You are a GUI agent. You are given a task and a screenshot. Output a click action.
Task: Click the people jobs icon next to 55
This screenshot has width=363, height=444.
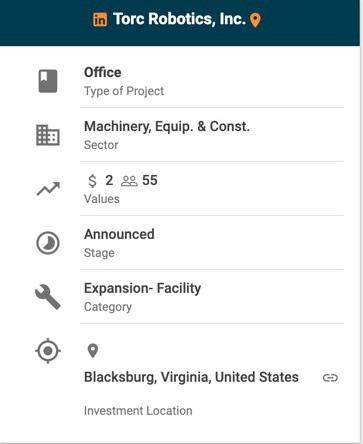tap(129, 181)
